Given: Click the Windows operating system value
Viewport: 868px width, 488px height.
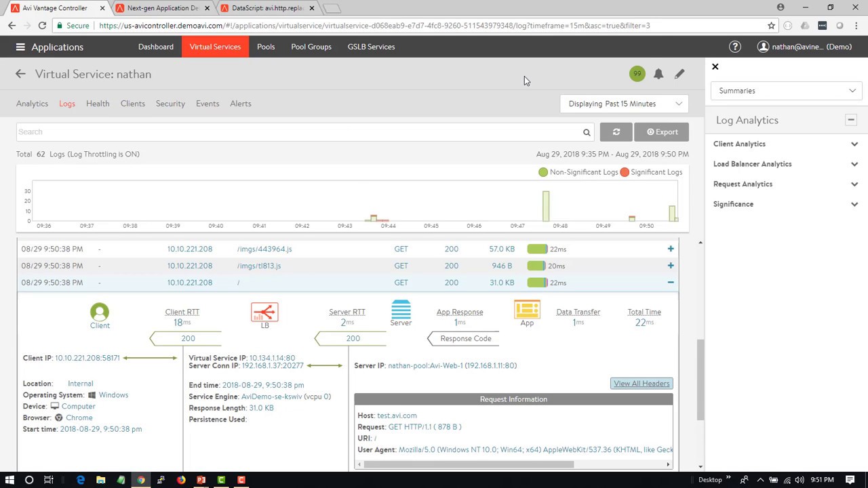Looking at the screenshot, I should [113, 395].
